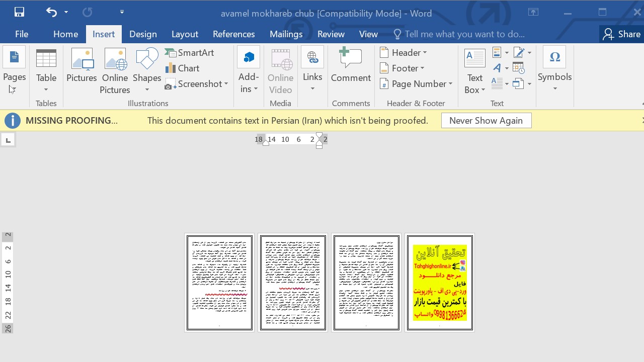Click the Table grid icon
The image size is (644, 362).
click(46, 58)
